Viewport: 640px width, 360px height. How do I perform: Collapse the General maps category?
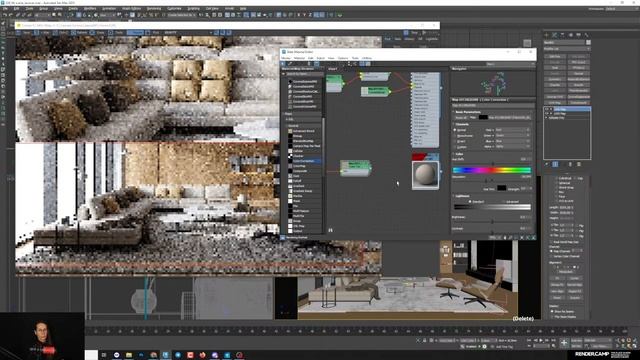coord(287,126)
